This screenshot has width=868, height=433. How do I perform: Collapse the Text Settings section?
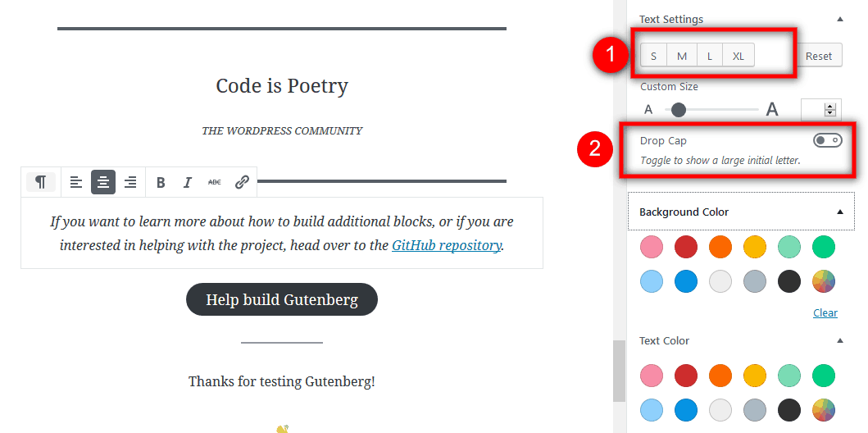840,19
